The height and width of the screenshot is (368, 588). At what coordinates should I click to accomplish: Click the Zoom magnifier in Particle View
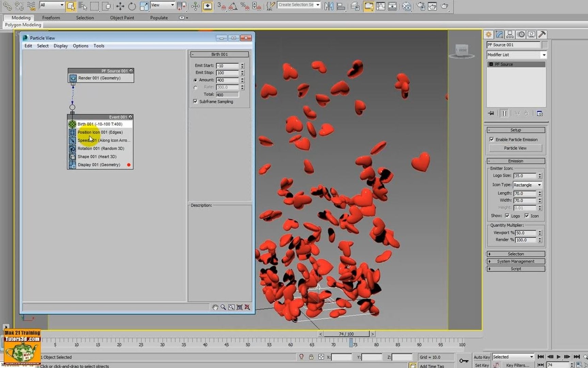[223, 307]
